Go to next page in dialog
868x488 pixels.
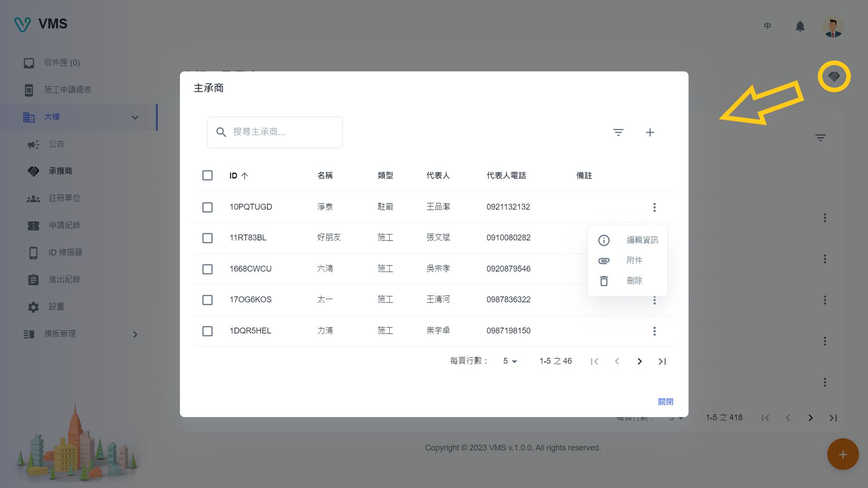coord(639,361)
